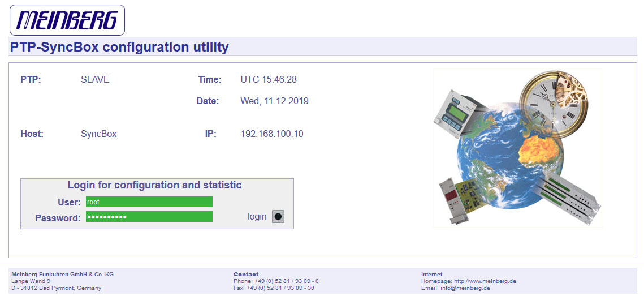Click the SLAVE PTP status value
644x300 pixels.
tap(95, 80)
